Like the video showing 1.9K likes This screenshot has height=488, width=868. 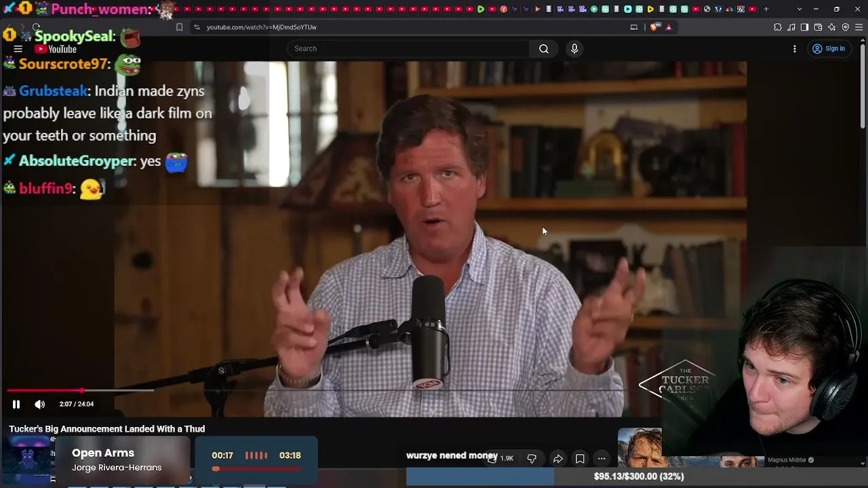pos(500,459)
